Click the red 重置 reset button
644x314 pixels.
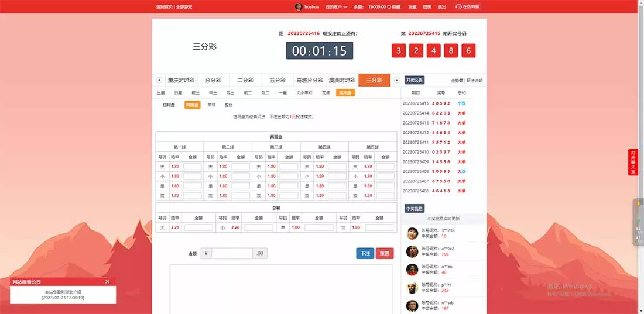(x=385, y=253)
